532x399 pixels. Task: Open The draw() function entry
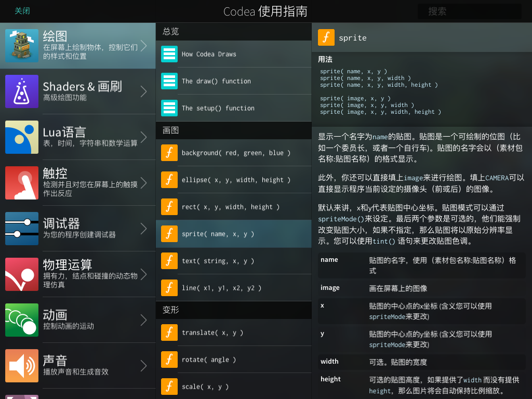tap(233, 81)
